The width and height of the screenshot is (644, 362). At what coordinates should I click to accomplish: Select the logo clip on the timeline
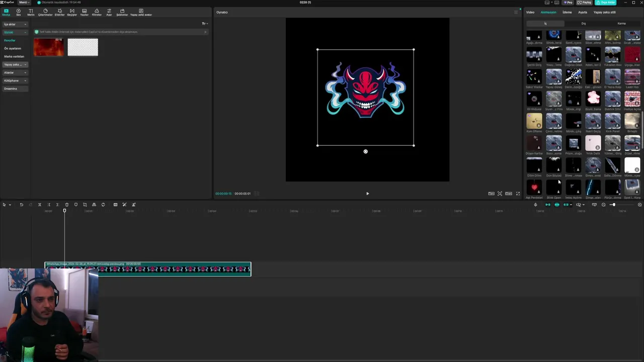click(148, 269)
